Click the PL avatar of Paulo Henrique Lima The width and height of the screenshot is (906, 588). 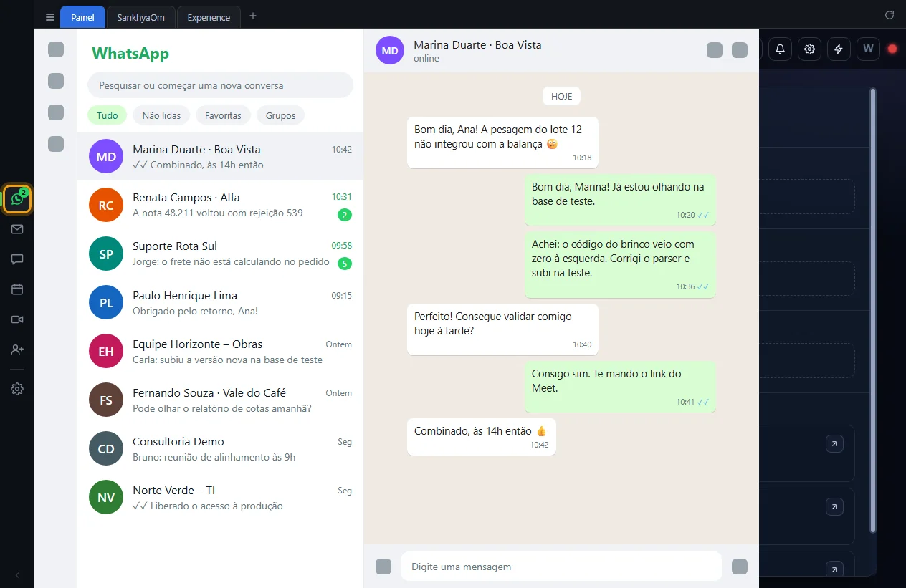pos(106,302)
